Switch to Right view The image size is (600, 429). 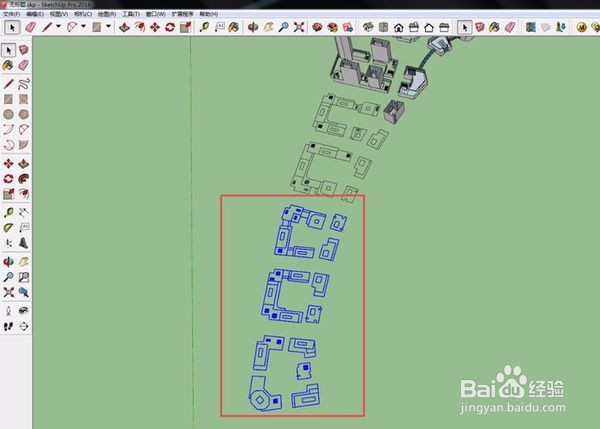pos(414,27)
